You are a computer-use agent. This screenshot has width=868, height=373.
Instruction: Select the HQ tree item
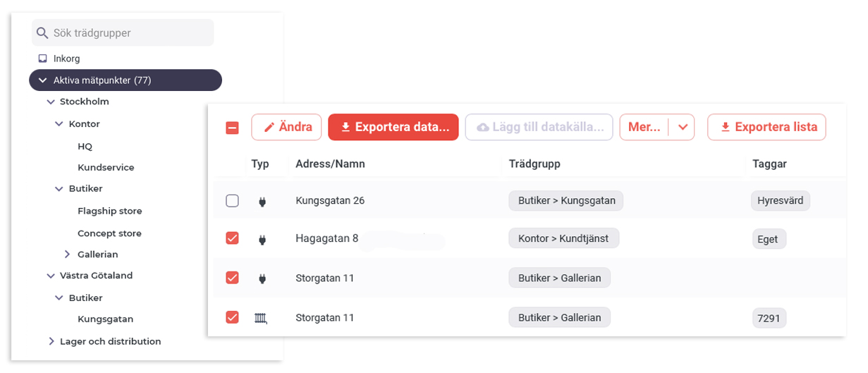tap(85, 146)
